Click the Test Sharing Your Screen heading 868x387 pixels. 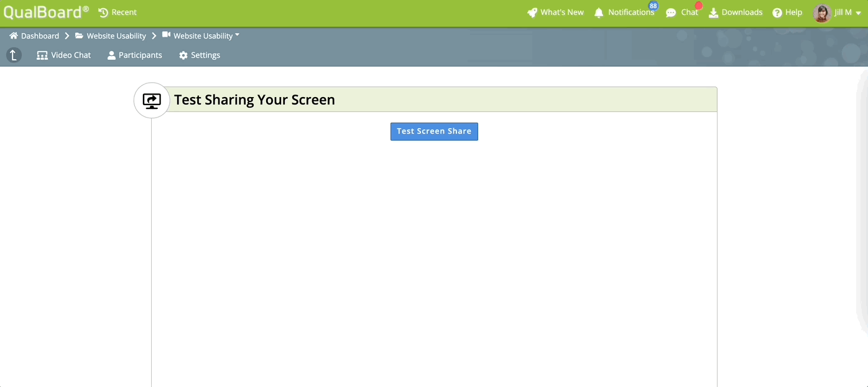pyautogui.click(x=254, y=100)
